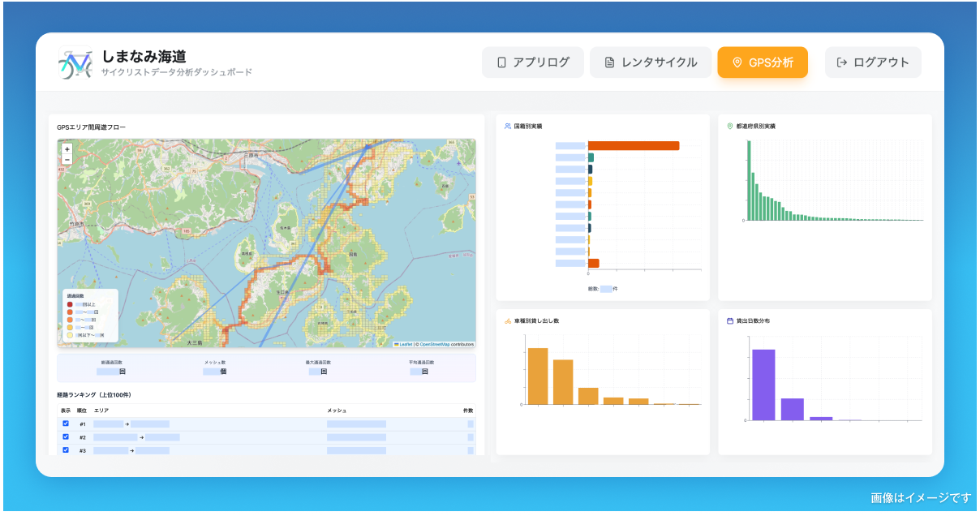Click the pin icon beside 都道府県別実績

tap(730, 127)
